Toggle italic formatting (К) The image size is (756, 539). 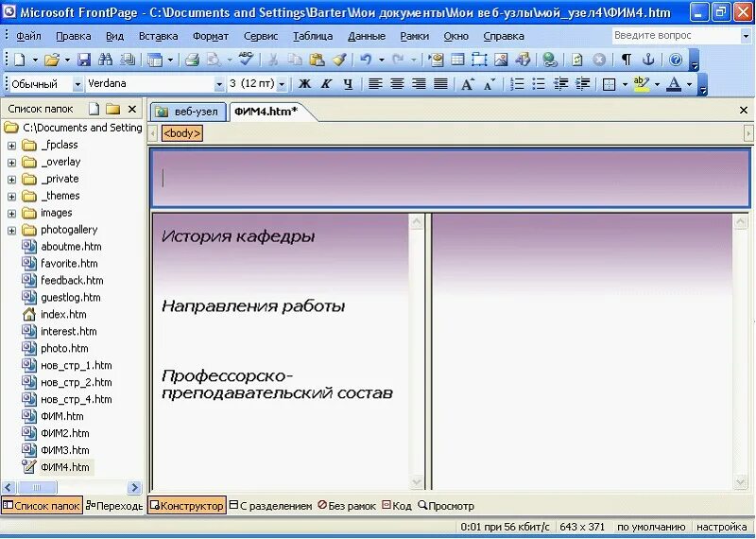point(326,84)
